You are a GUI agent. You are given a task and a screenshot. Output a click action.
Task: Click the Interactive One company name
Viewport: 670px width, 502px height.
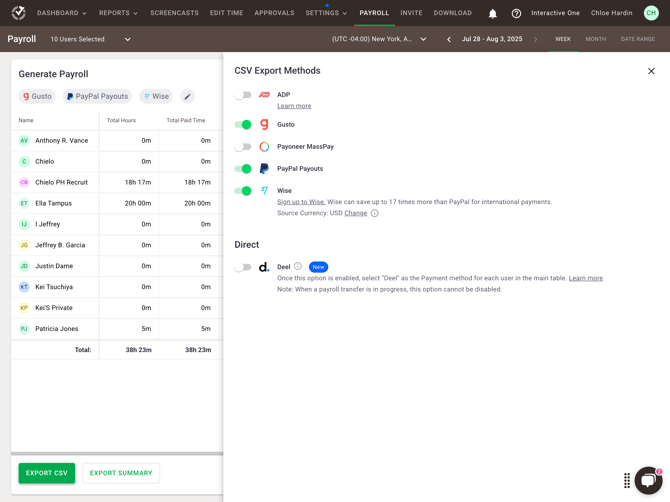click(x=555, y=13)
